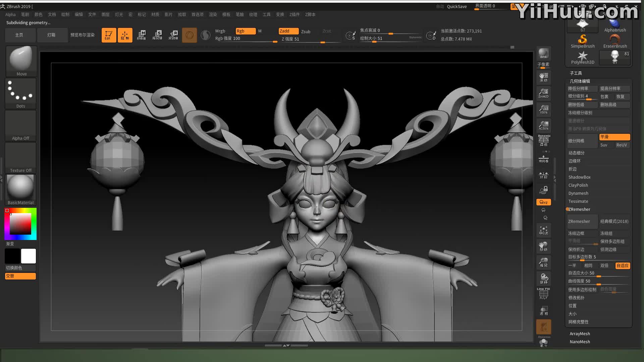This screenshot has width=644, height=362.
Task: Open the 工具 (Tool) menu
Action: [267, 14]
